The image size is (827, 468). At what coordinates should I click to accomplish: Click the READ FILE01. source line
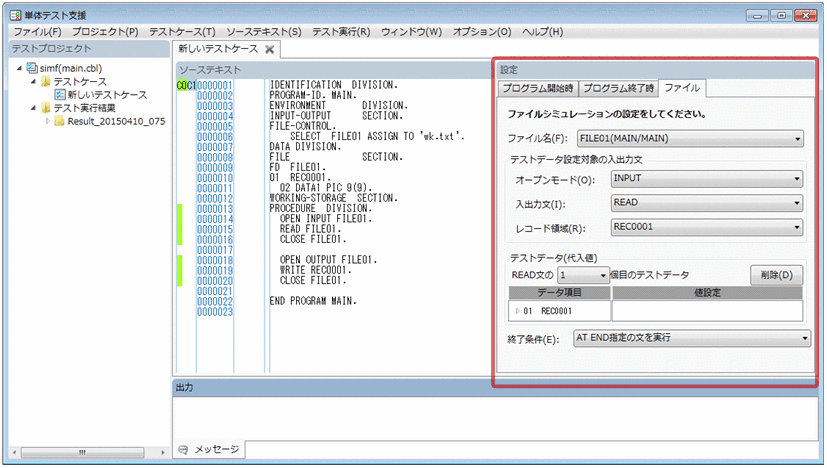pos(310,229)
